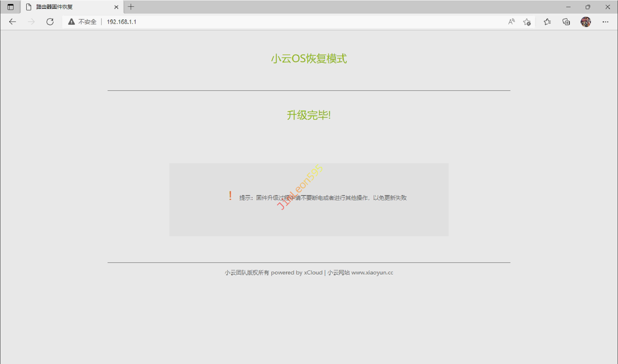618x364 pixels.
Task: Click the 升级完毕! status message
Action: point(309,115)
